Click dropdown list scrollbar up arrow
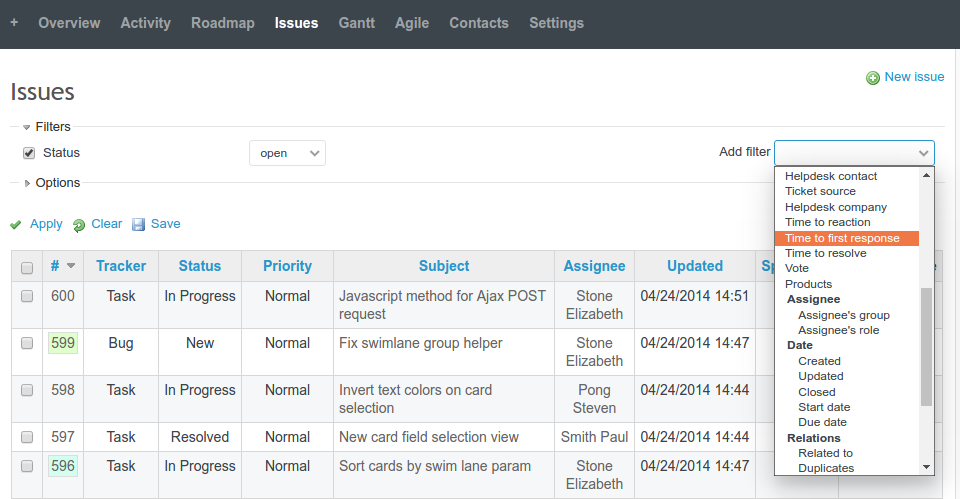 [x=926, y=175]
